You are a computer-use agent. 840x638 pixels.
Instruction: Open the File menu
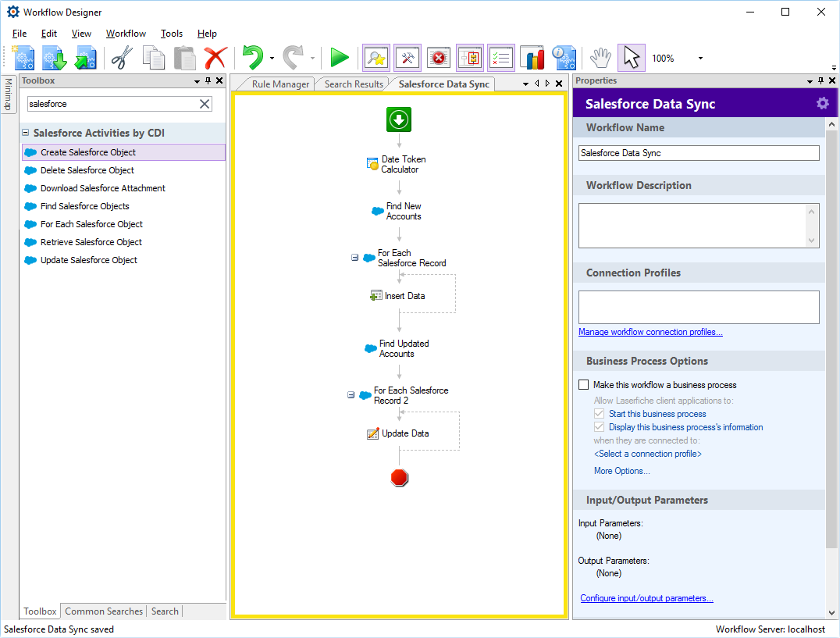click(20, 34)
